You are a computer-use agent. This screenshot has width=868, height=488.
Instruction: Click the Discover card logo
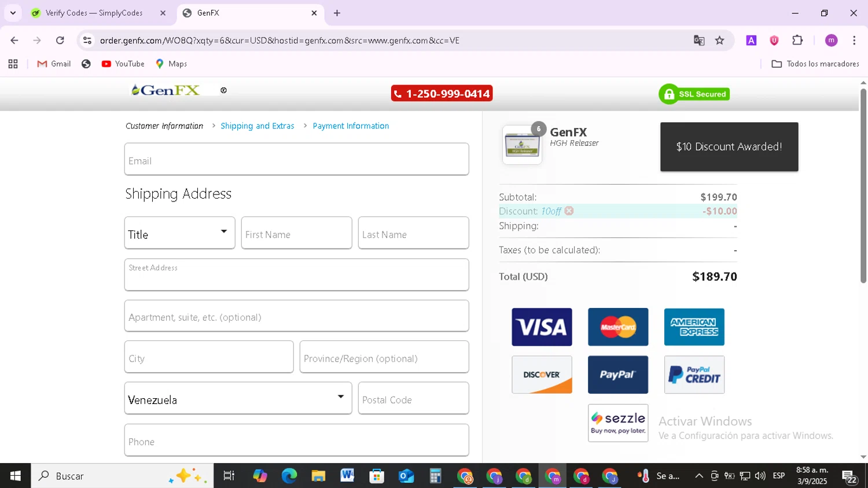(542, 375)
